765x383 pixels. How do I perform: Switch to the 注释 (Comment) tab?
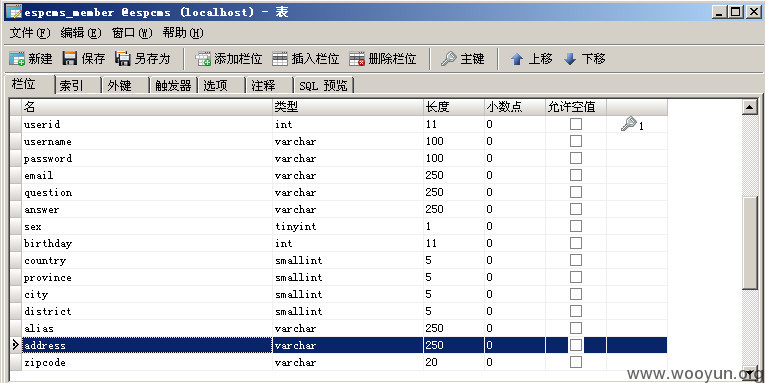pos(269,85)
